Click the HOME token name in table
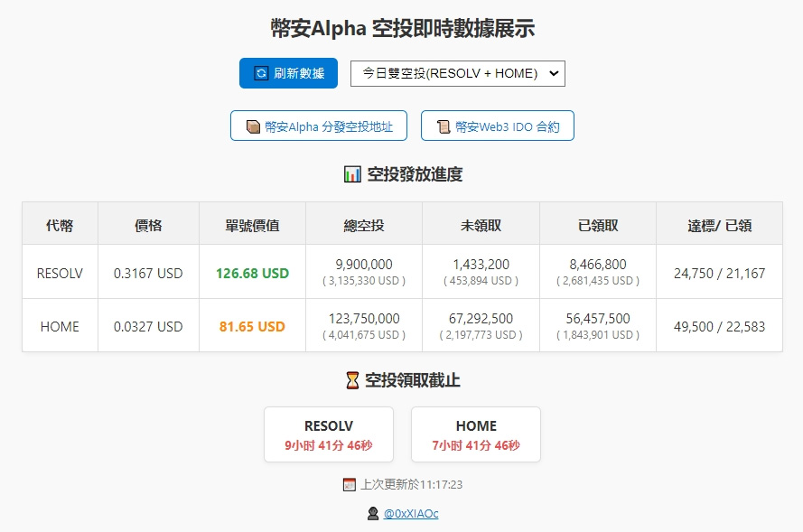Image resolution: width=803 pixels, height=532 pixels. point(60,326)
